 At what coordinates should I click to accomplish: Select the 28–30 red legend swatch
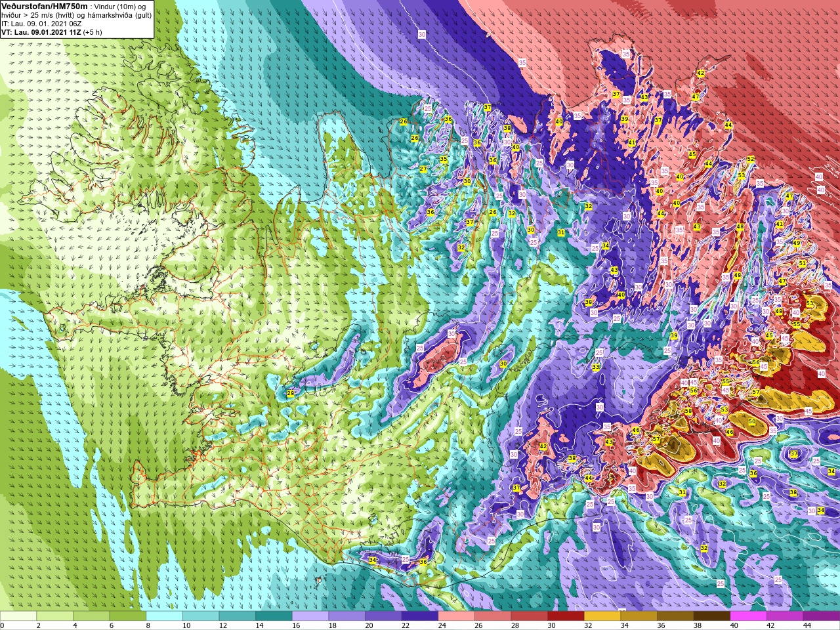[529, 616]
